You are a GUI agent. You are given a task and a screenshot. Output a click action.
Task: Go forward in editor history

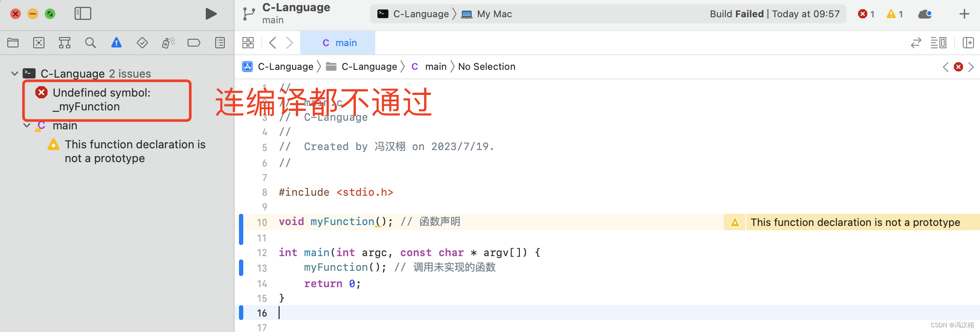pos(290,43)
